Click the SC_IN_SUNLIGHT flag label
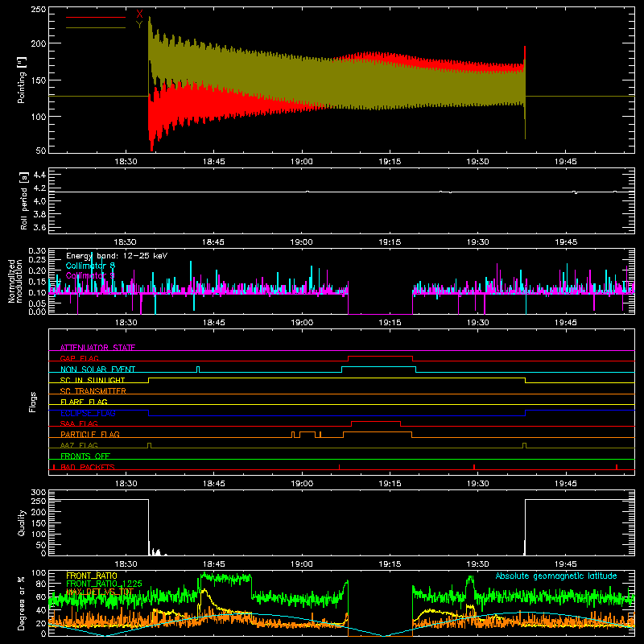This screenshot has height=644, width=644. (x=93, y=380)
